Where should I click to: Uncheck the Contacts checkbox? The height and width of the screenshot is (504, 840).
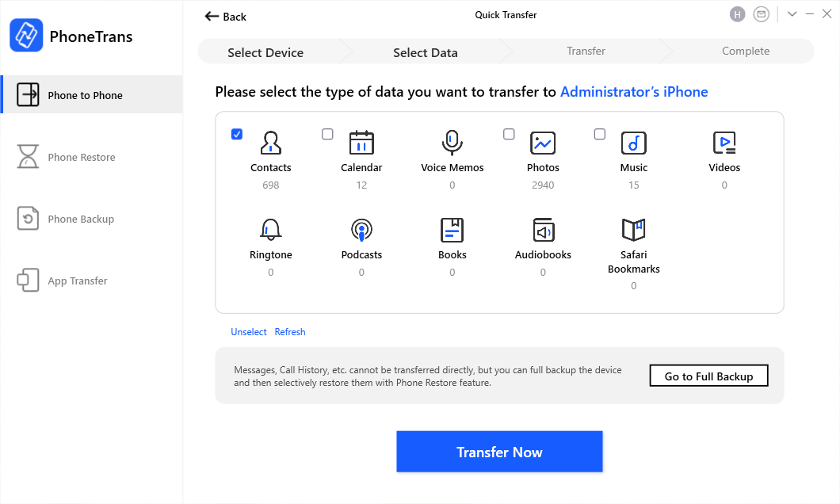pos(237,134)
